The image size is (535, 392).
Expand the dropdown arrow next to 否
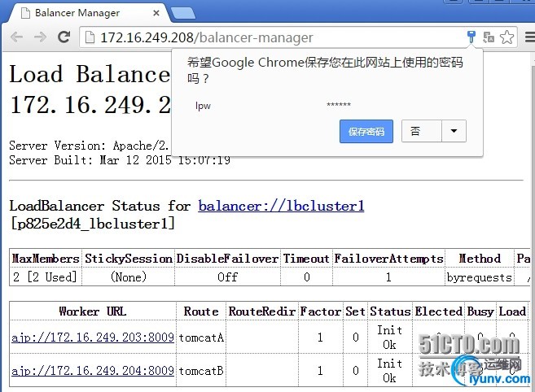[x=454, y=131]
